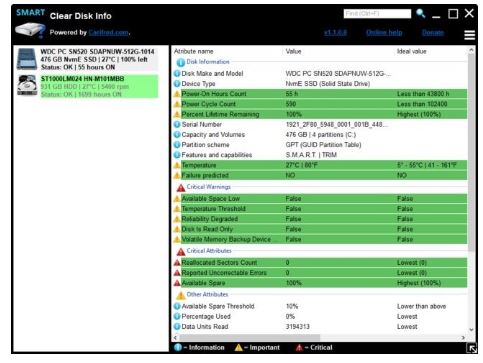Collapse the Other Attributes section
Image resolution: width=483 pixels, height=363 pixels.
click(207, 294)
